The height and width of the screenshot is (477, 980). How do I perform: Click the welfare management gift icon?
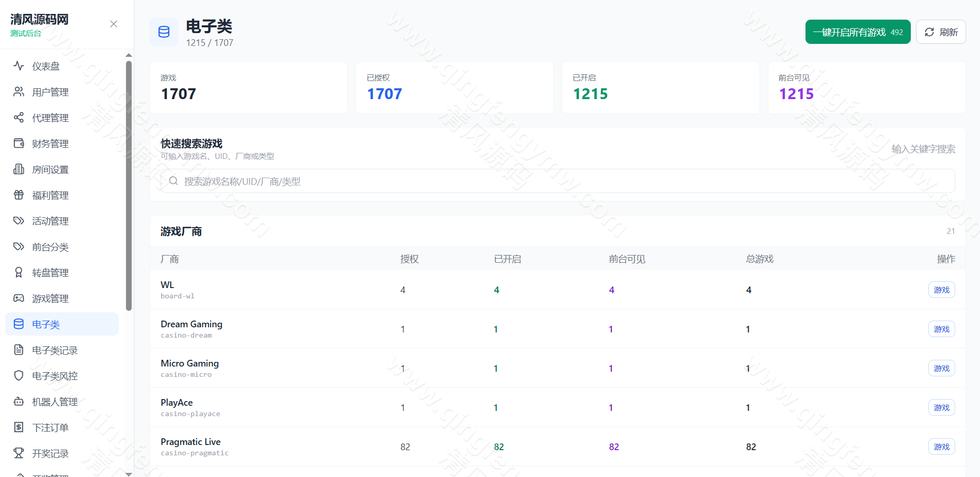click(x=19, y=195)
